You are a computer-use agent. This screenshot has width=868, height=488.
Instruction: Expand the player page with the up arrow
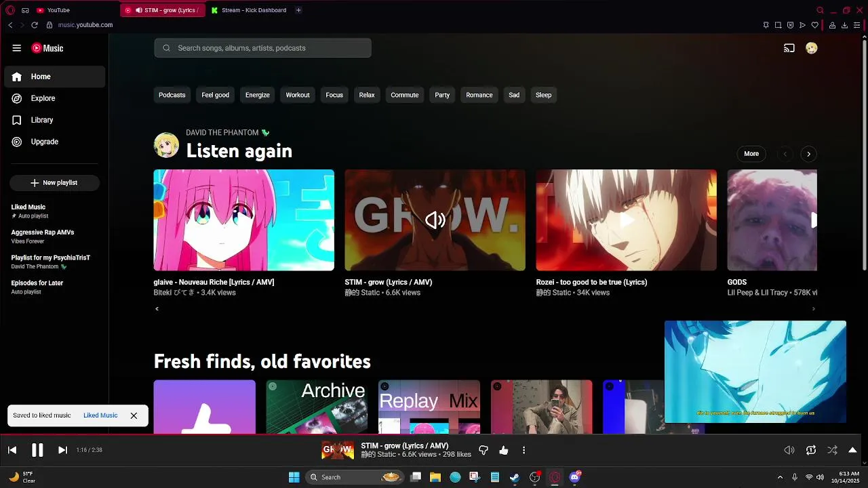coord(852,450)
